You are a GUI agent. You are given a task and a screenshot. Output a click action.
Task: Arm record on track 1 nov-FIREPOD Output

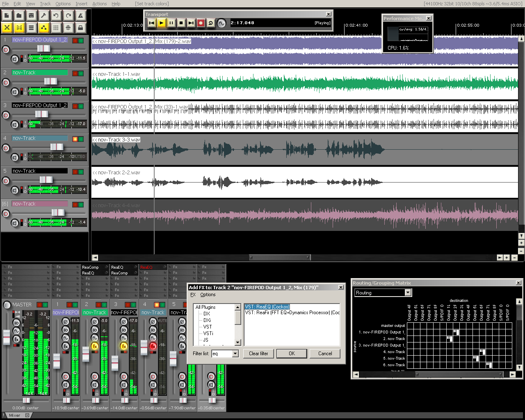(x=5, y=50)
